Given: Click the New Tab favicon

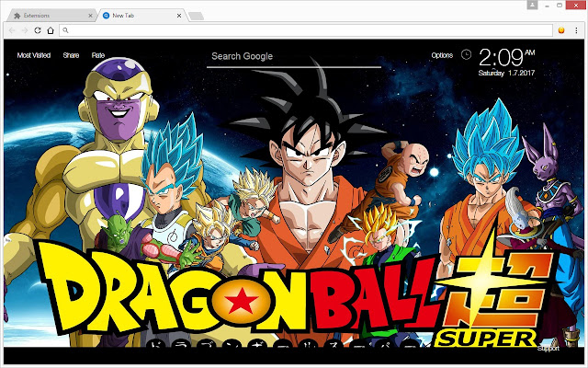Looking at the screenshot, I should click(107, 16).
